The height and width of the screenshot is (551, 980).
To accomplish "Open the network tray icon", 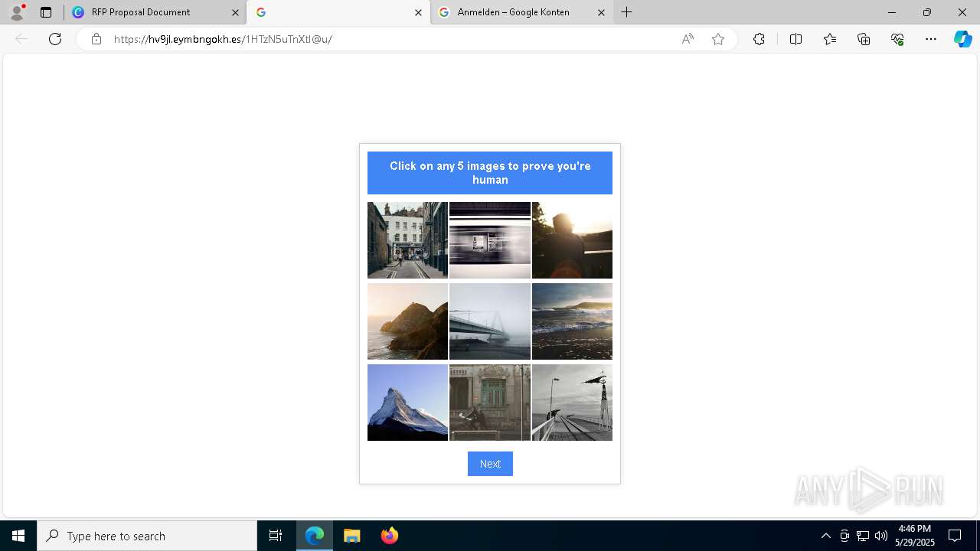I will [863, 536].
